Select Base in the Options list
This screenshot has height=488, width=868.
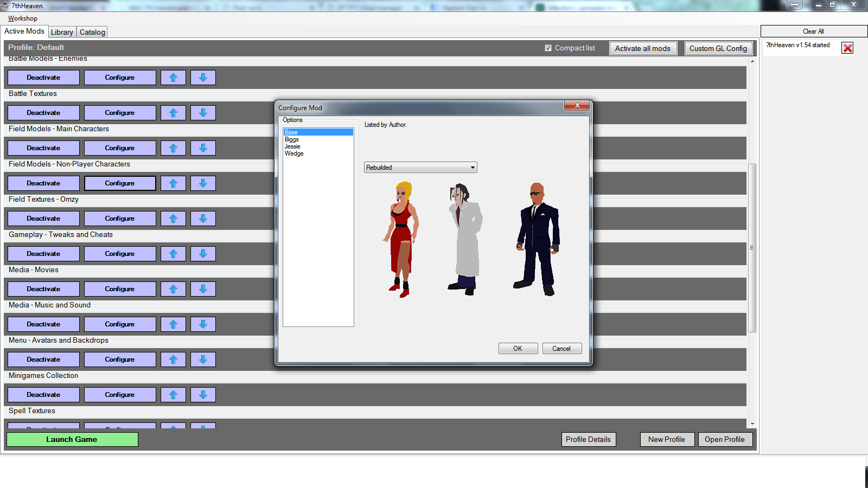point(318,132)
